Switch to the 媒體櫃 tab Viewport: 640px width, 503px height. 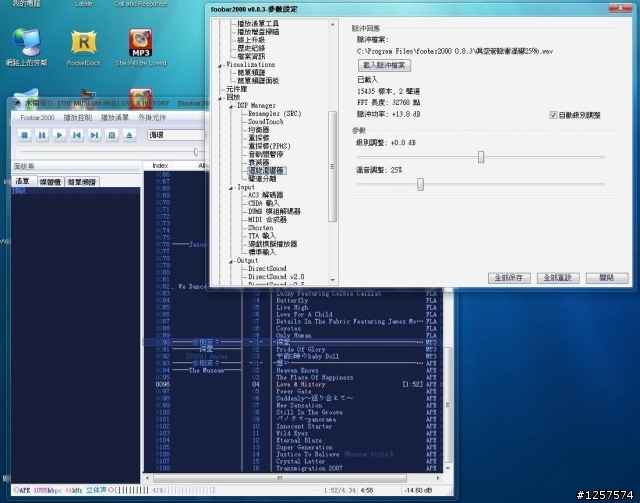pyautogui.click(x=50, y=182)
